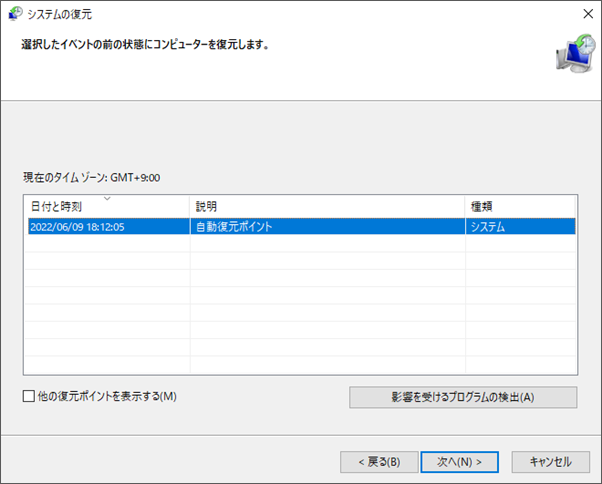This screenshot has height=484, width=602.
Task: Click the 種類 column header
Action: click(x=520, y=206)
